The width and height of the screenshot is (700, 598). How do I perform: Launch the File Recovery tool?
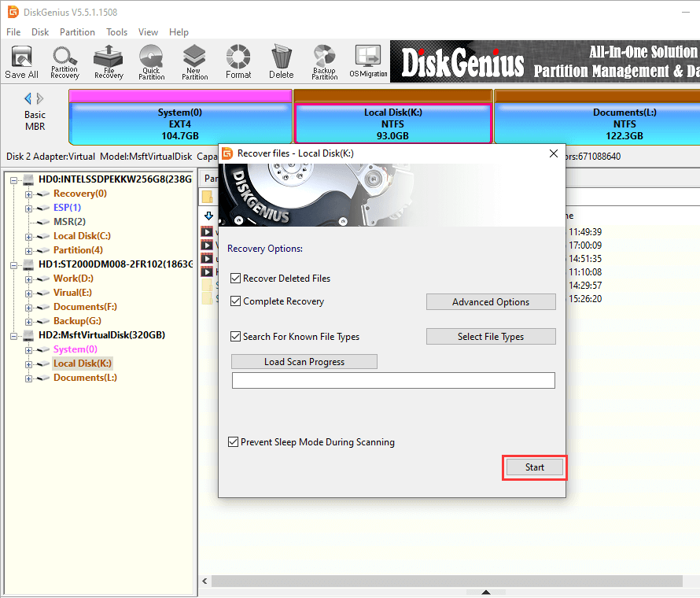(108, 62)
